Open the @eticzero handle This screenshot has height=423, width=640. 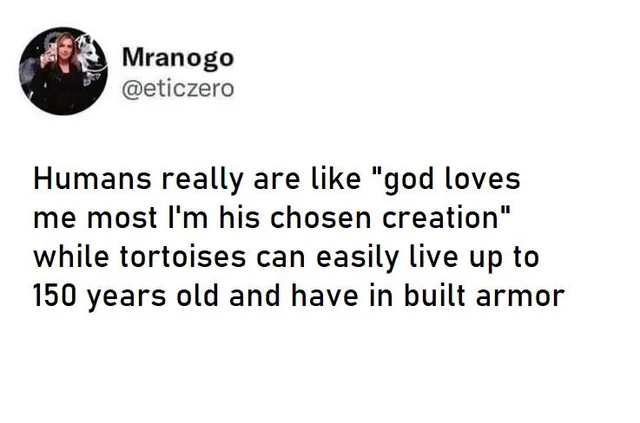(x=177, y=89)
